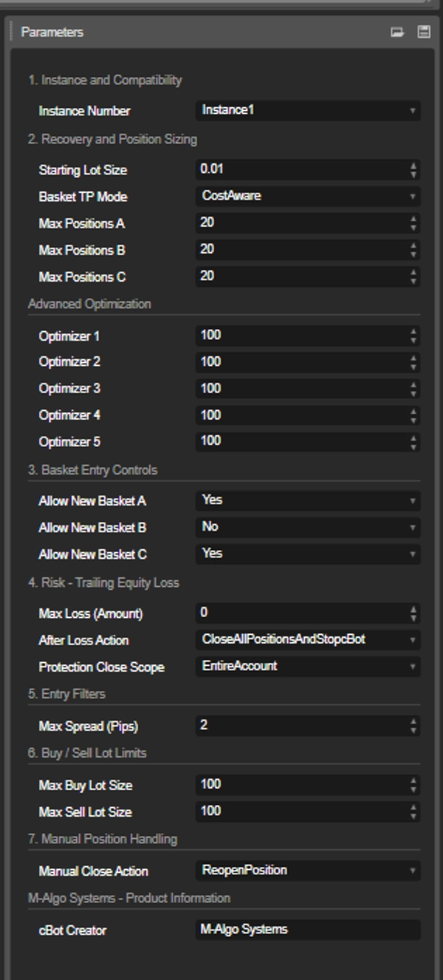This screenshot has height=980, width=443.
Task: Click the 'Basket TP Mode' label
Action: click(x=83, y=197)
